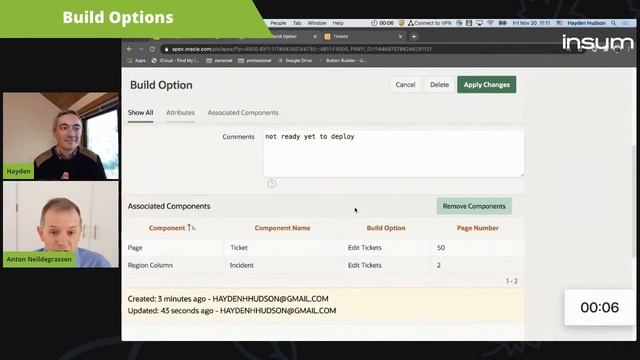Click the Delete button
The image size is (640, 360).
439,84
